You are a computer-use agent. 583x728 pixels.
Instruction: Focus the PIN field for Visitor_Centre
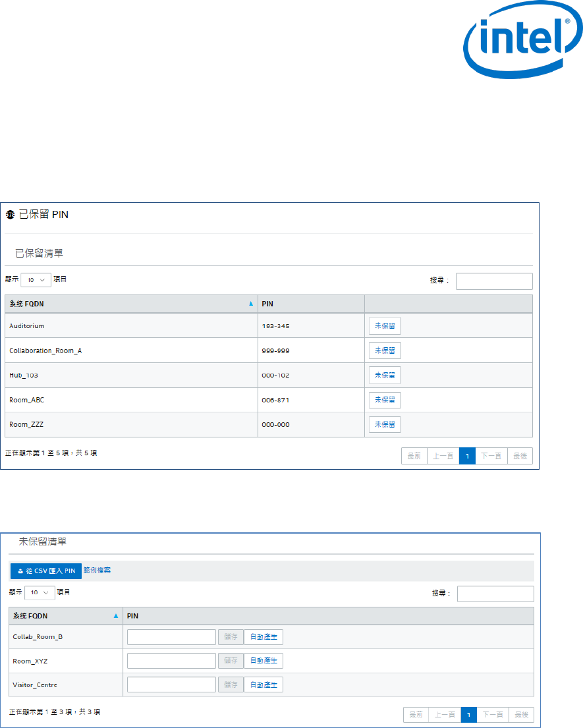171,685
